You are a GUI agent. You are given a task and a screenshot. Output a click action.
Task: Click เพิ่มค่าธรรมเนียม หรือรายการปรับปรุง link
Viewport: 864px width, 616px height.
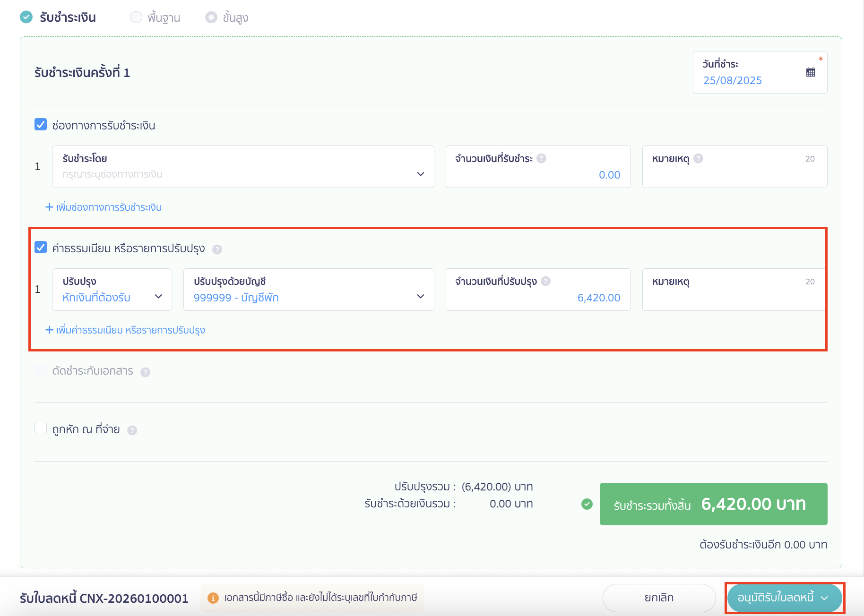click(125, 330)
